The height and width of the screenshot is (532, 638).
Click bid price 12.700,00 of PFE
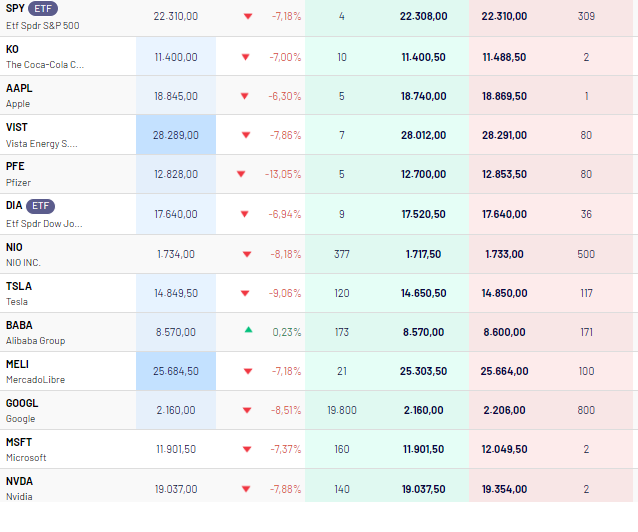(x=424, y=174)
